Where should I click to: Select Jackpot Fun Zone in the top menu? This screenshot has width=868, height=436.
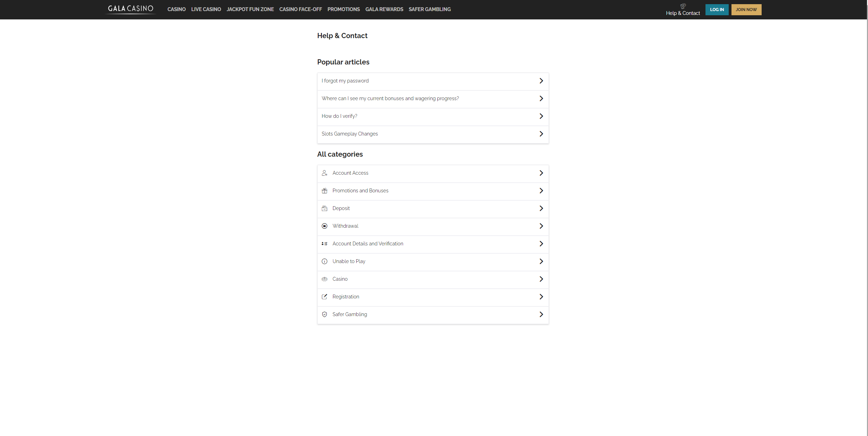(x=250, y=9)
